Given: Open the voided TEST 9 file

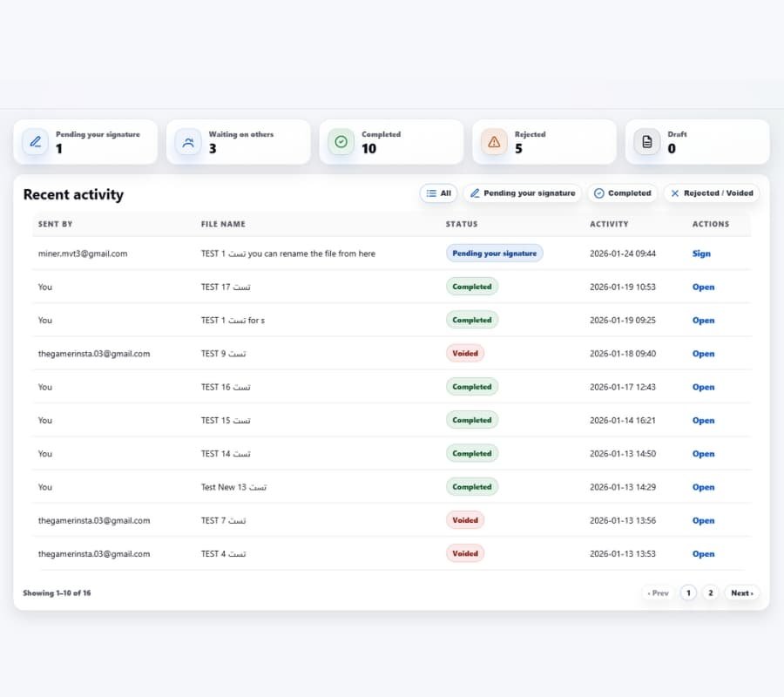Looking at the screenshot, I should (703, 354).
